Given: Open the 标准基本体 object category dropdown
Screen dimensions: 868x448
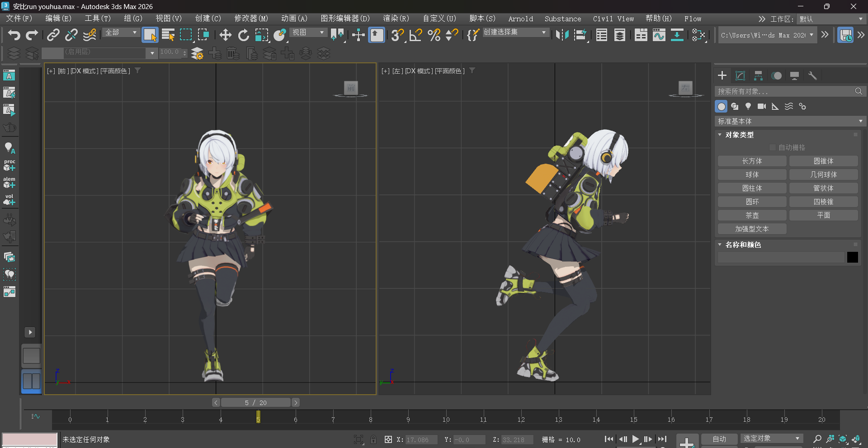Looking at the screenshot, I should pos(790,121).
